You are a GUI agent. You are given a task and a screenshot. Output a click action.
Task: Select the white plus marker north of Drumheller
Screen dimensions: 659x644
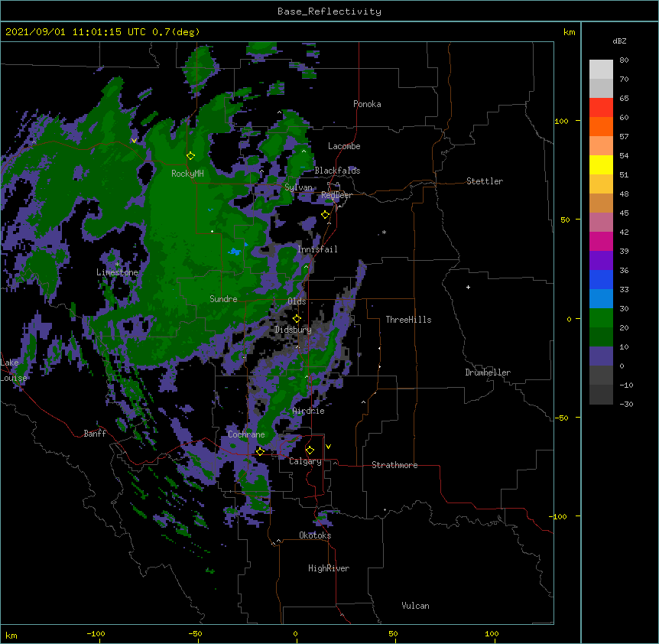468,287
